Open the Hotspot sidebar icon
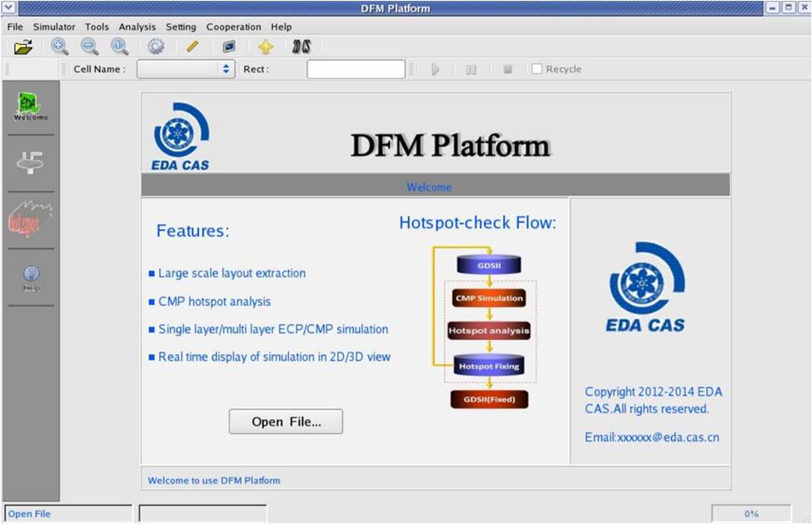812x524 pixels. (x=31, y=220)
